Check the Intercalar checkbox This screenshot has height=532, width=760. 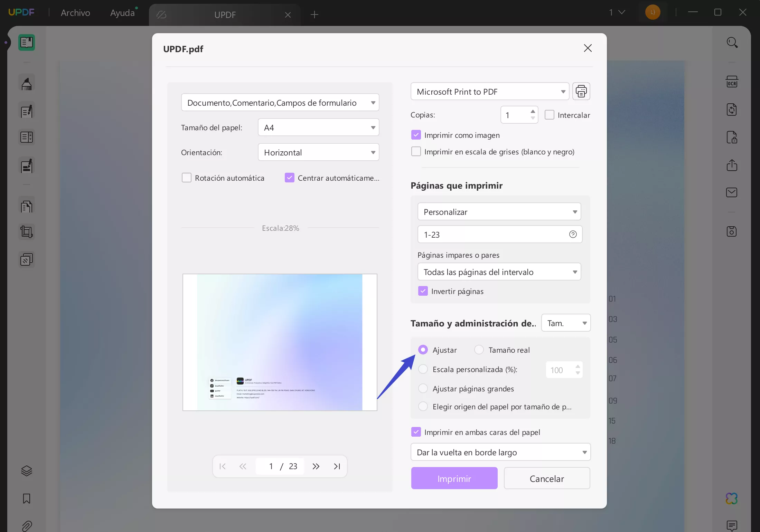click(550, 115)
